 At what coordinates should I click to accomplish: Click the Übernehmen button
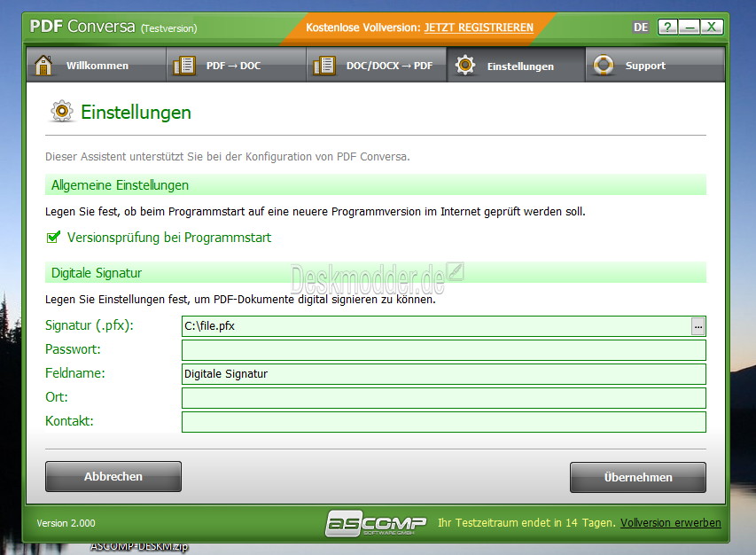pos(638,477)
